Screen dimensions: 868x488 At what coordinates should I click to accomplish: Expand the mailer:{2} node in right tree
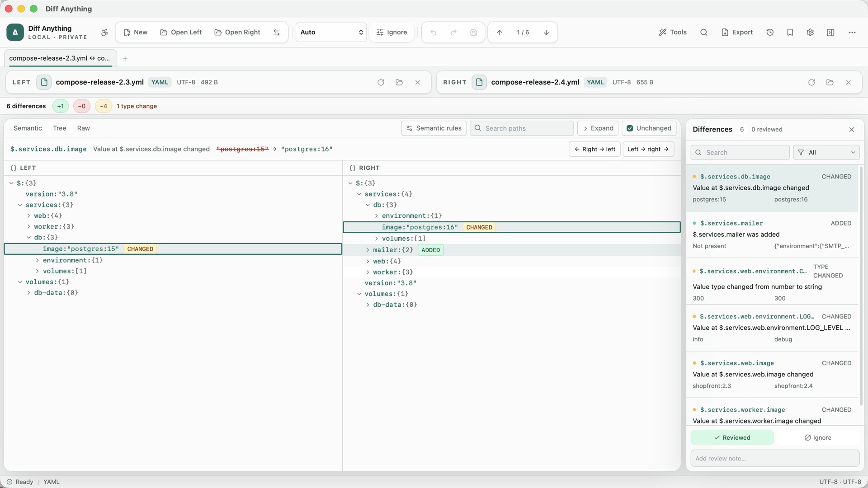[x=368, y=250]
